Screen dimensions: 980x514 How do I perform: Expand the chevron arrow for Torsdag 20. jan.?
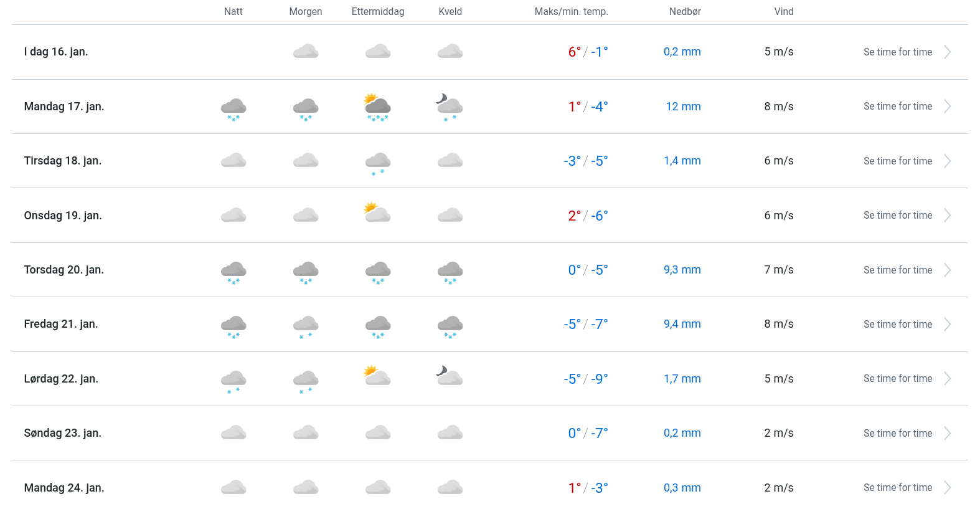coord(947,270)
